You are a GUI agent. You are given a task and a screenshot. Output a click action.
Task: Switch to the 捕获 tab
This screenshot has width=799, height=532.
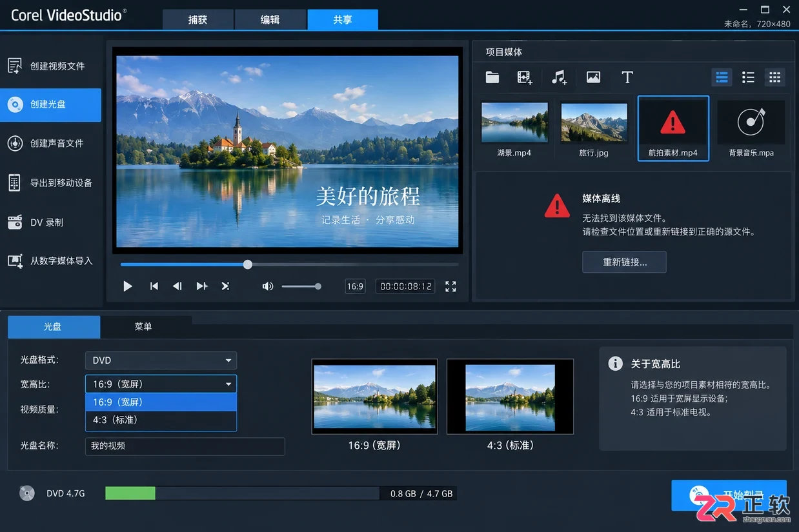point(197,19)
